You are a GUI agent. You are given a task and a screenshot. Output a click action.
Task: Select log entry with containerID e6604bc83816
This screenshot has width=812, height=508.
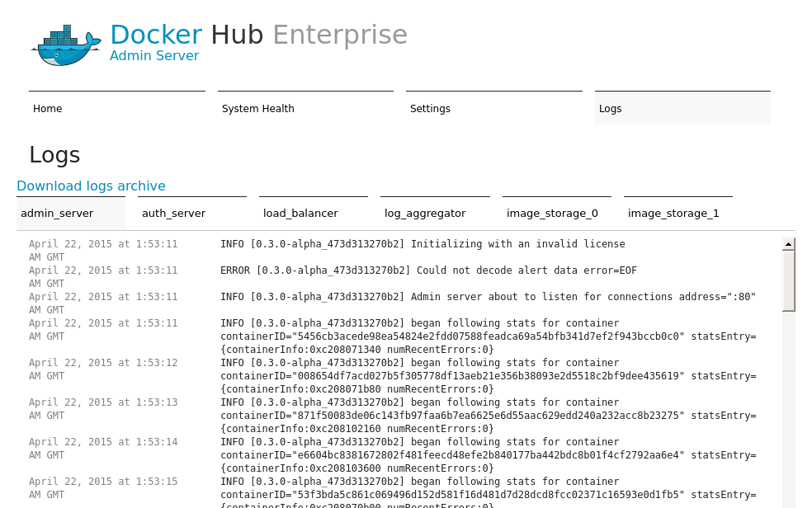click(489, 455)
